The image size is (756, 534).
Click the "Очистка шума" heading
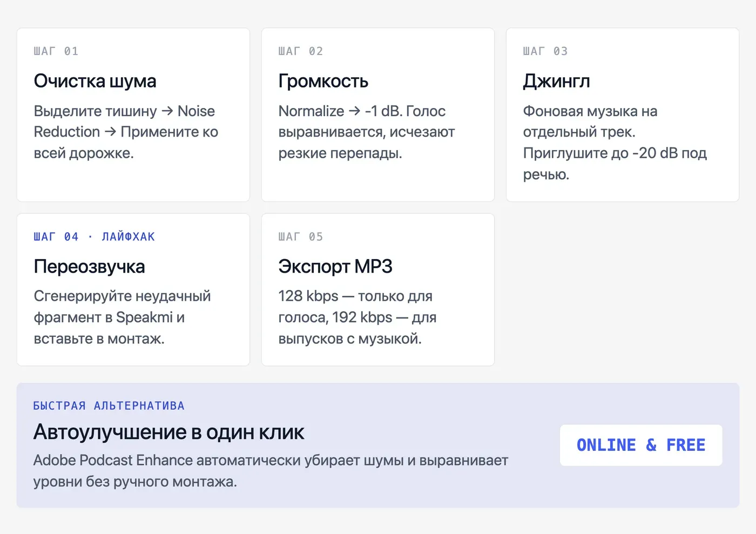(x=95, y=81)
